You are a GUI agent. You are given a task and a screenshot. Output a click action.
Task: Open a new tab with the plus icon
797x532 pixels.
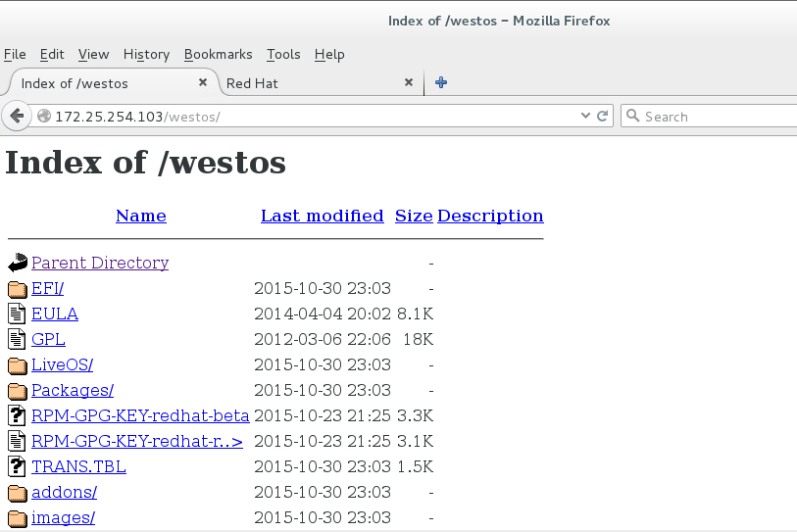tap(441, 82)
